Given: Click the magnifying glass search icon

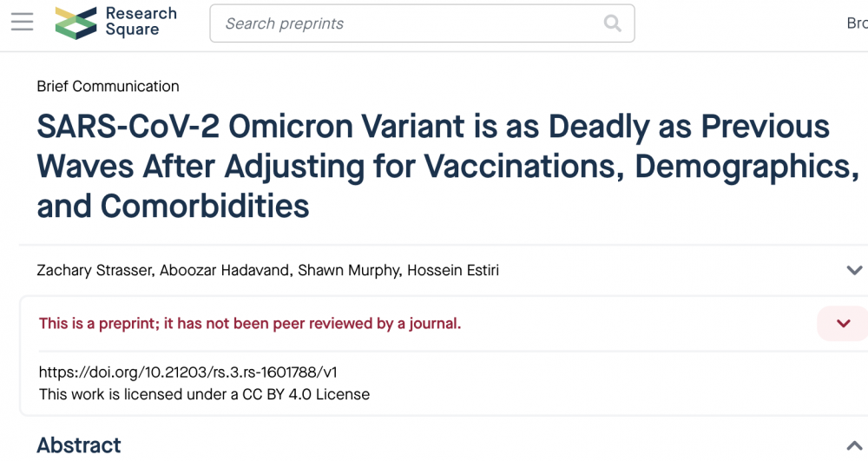Looking at the screenshot, I should coord(613,23).
